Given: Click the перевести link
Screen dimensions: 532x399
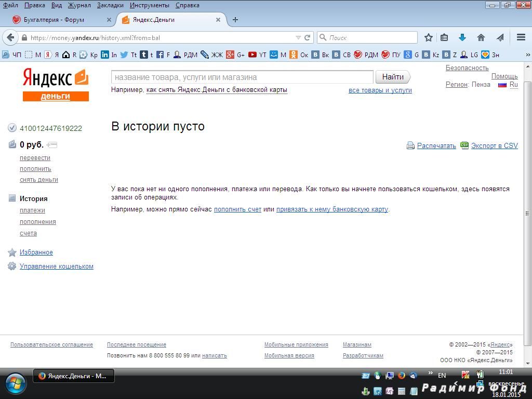Looking at the screenshot, I should 35,158.
